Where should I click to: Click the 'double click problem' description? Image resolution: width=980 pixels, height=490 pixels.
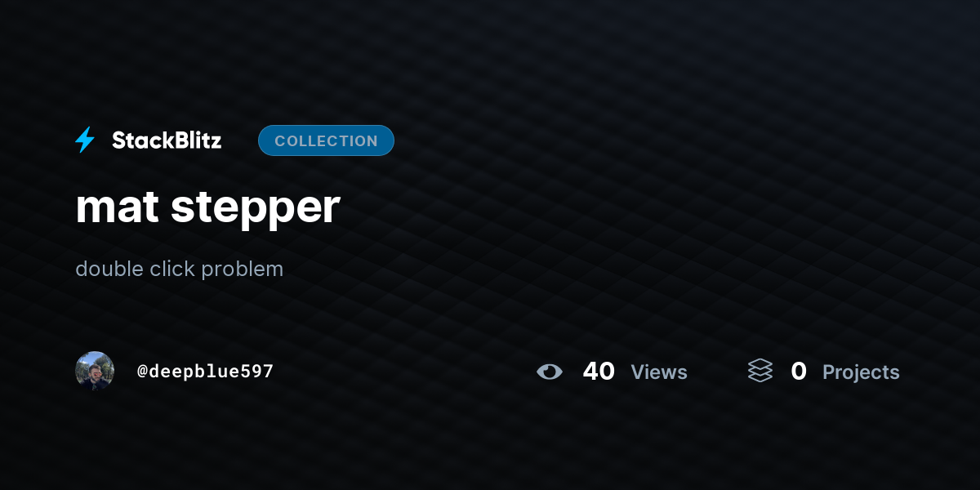coord(179,269)
